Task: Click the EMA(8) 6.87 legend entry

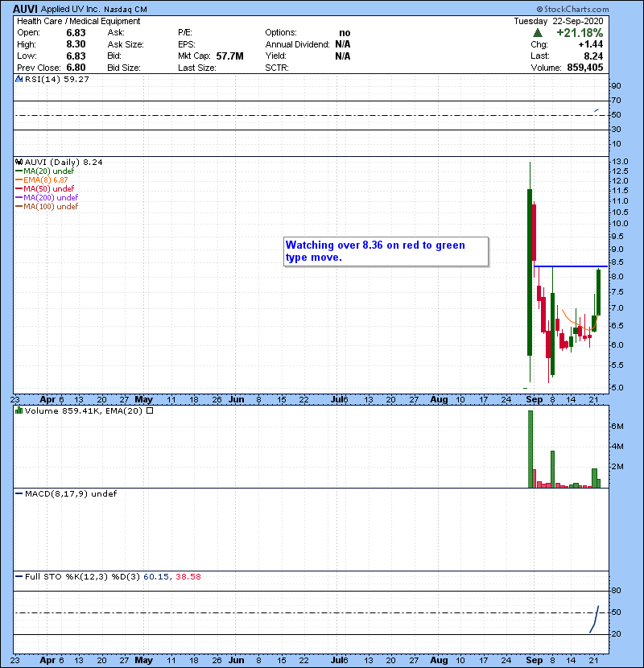Action: 42,179
